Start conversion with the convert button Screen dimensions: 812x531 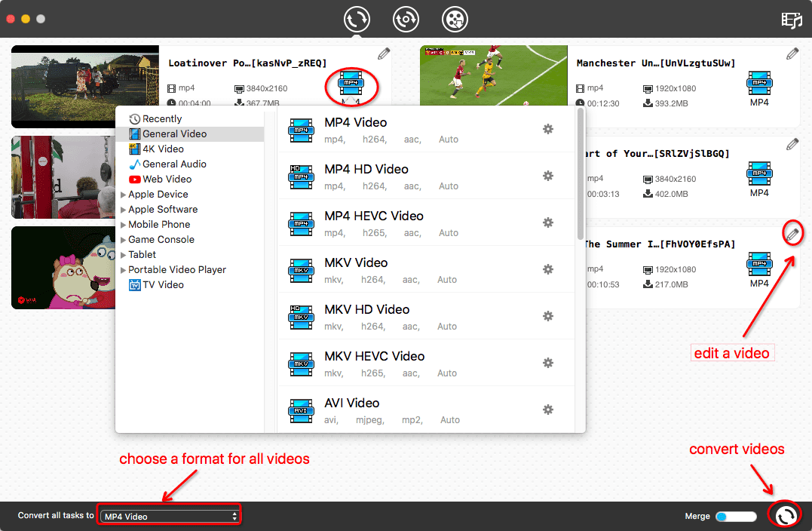coord(786,515)
